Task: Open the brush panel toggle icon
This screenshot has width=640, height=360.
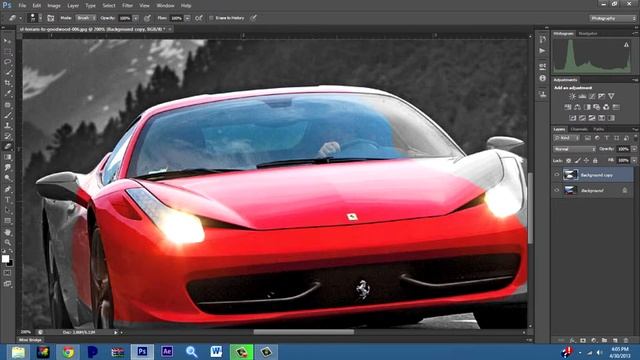Action: pyautogui.click(x=51, y=18)
